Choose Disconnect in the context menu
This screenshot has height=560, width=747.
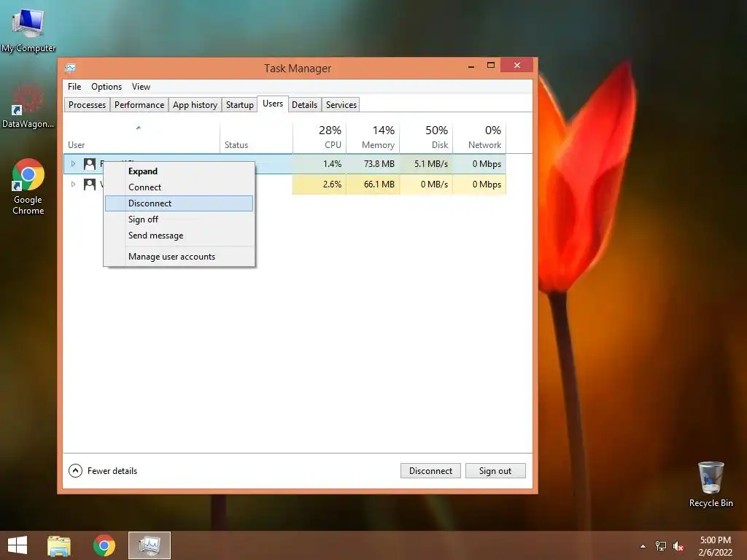[179, 203]
